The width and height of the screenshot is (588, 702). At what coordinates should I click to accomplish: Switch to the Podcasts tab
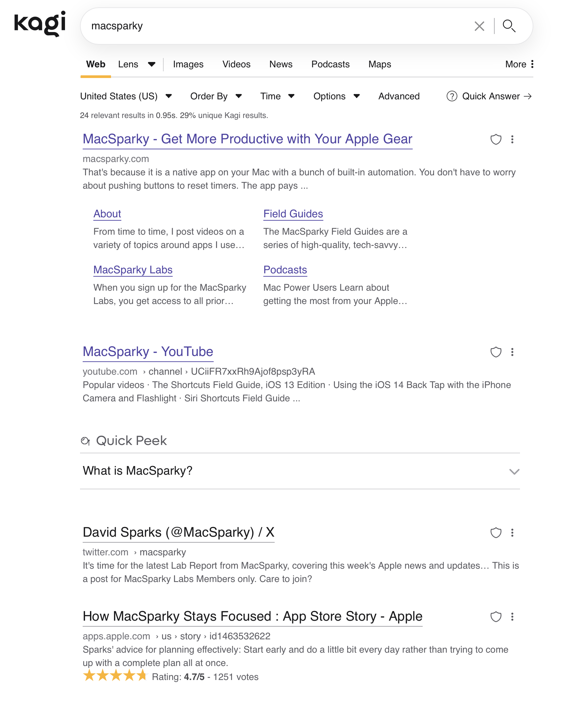pos(330,64)
